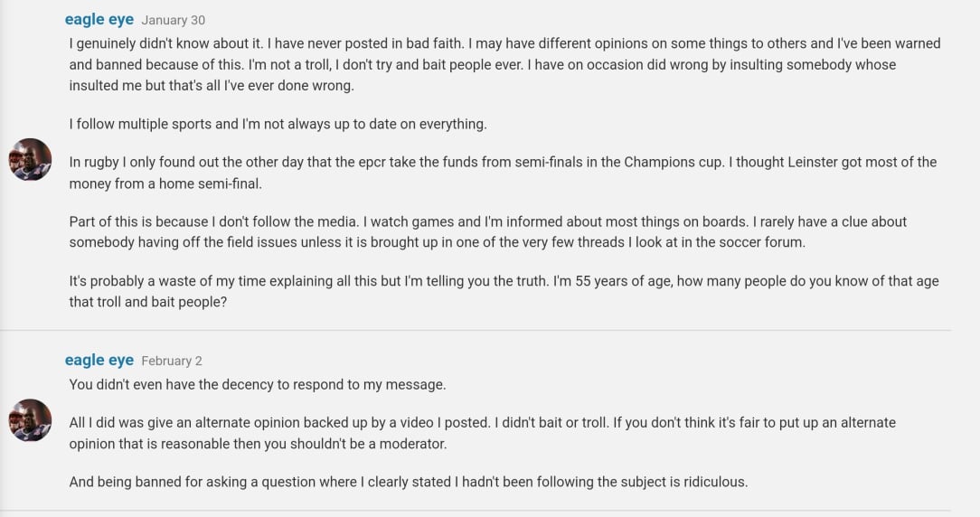Open eagle eye's profile from January 30 post
980x517 pixels.
(x=99, y=19)
